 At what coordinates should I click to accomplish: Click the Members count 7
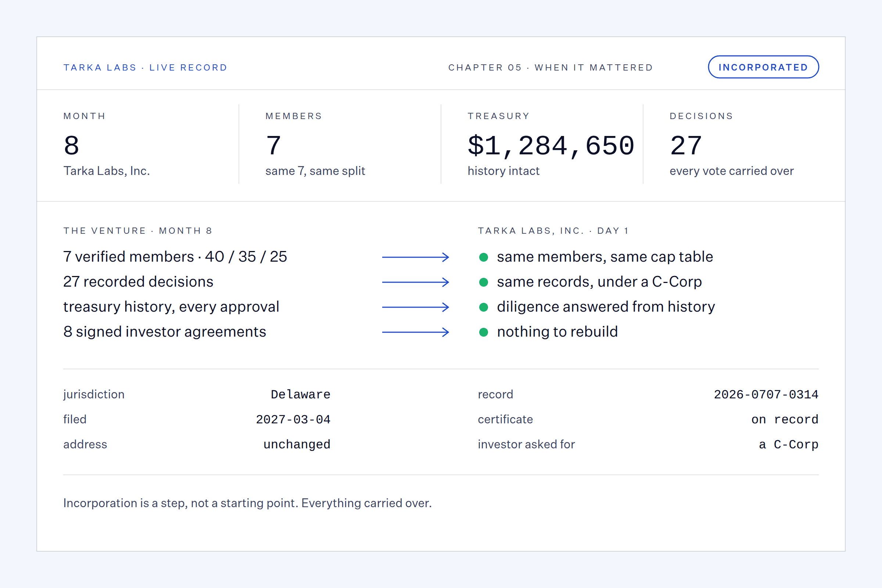pyautogui.click(x=273, y=146)
